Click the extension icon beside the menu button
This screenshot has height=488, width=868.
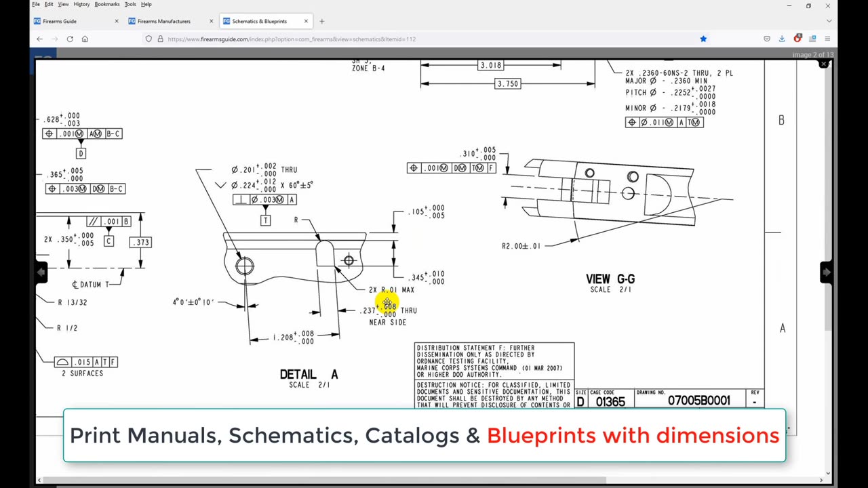pos(812,39)
